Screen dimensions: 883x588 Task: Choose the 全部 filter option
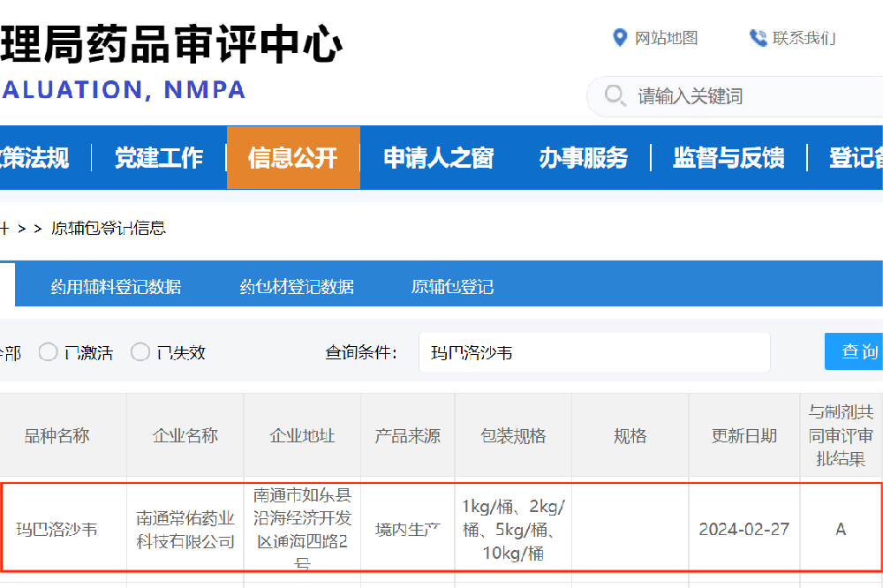11,351
